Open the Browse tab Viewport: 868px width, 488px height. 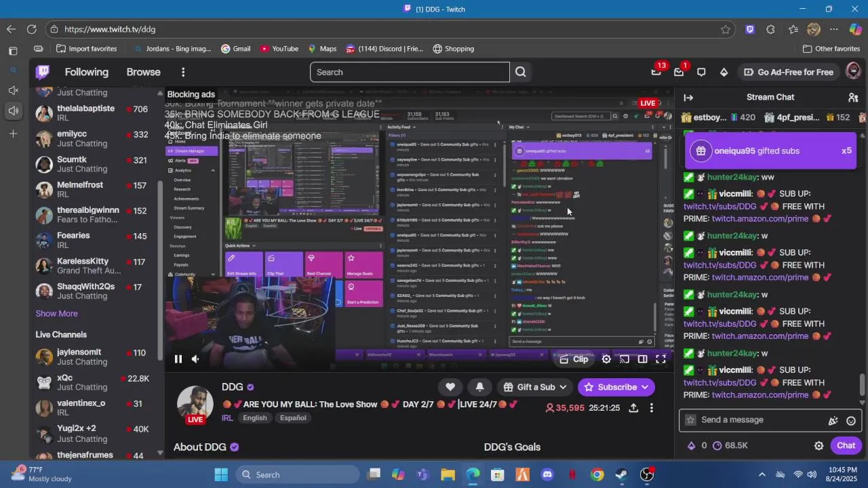(x=143, y=72)
